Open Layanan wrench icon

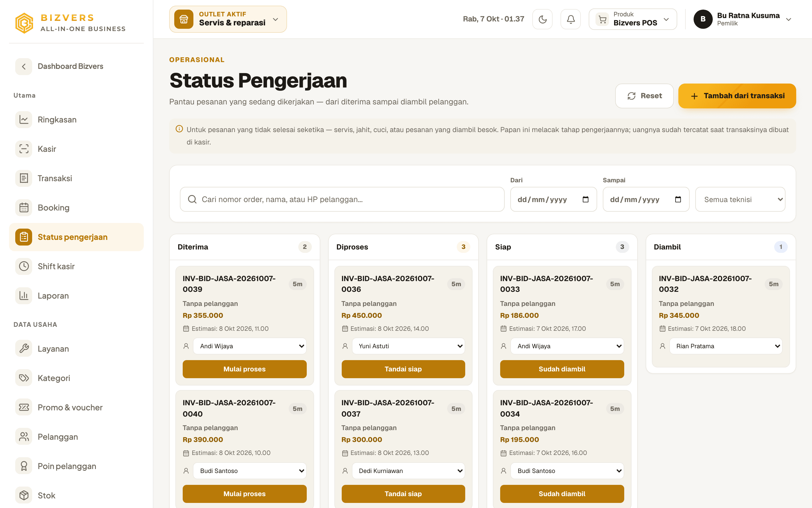pyautogui.click(x=24, y=349)
